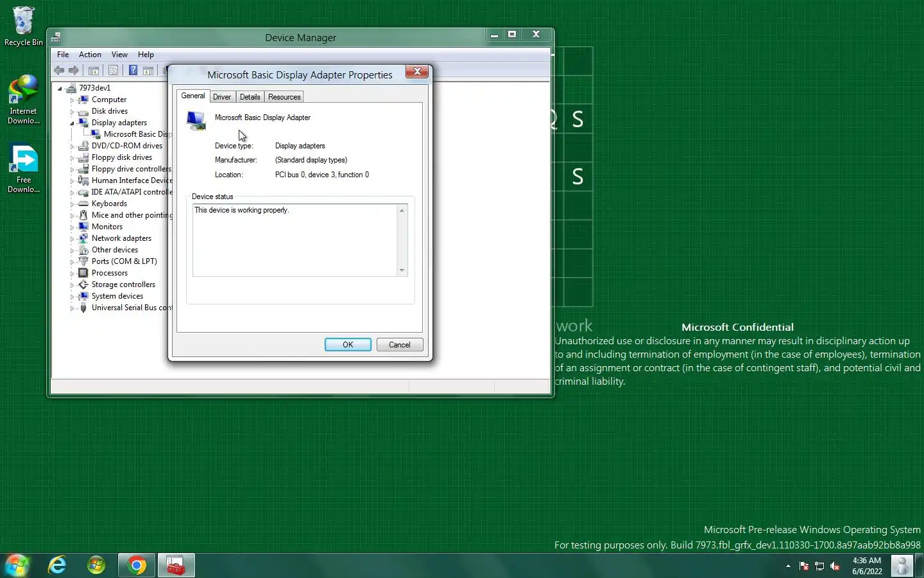
Task: Select Floppy drive controllers in the tree
Action: coord(124,169)
